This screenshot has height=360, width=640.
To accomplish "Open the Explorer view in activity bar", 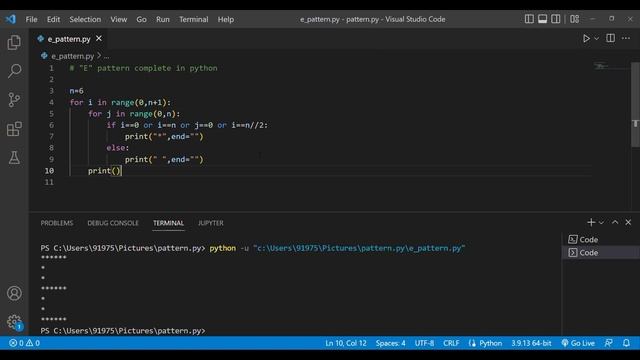I will point(14,42).
